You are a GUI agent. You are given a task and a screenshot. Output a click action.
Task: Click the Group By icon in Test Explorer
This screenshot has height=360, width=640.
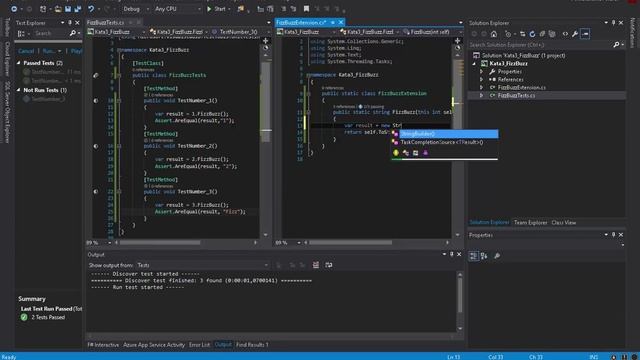click(x=21, y=33)
